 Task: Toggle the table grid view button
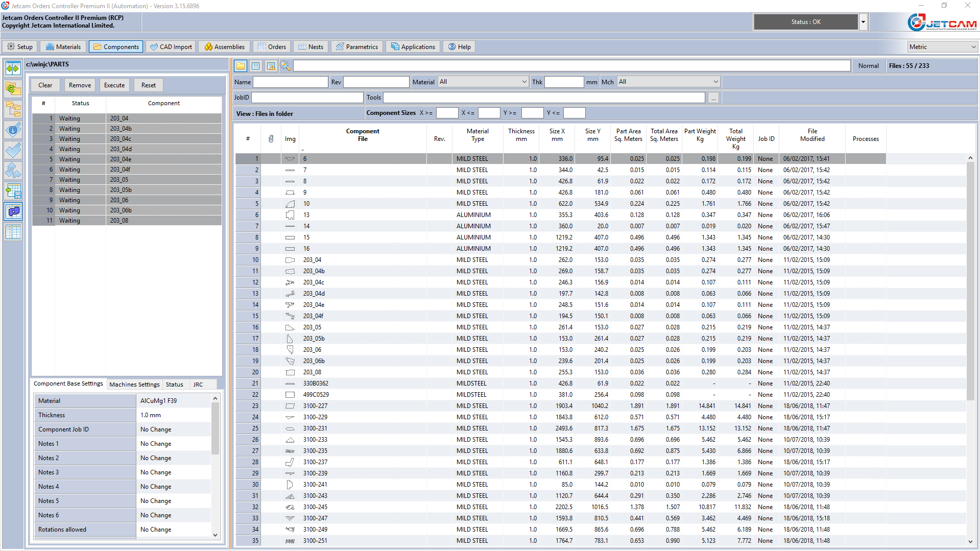point(256,66)
